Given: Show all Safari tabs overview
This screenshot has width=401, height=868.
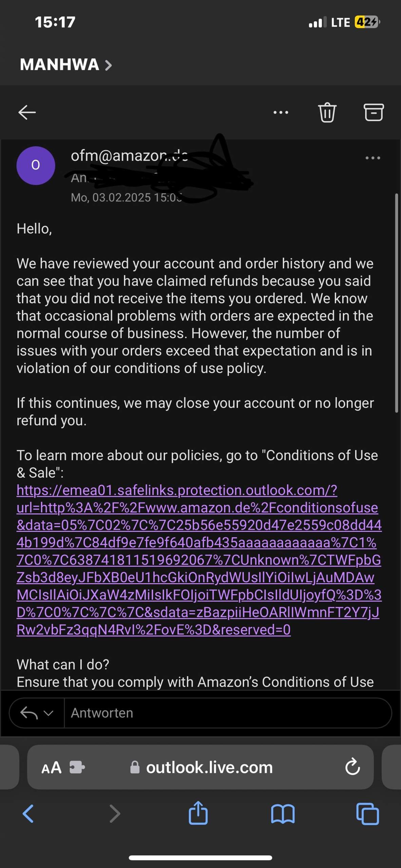Looking at the screenshot, I should coord(368,814).
